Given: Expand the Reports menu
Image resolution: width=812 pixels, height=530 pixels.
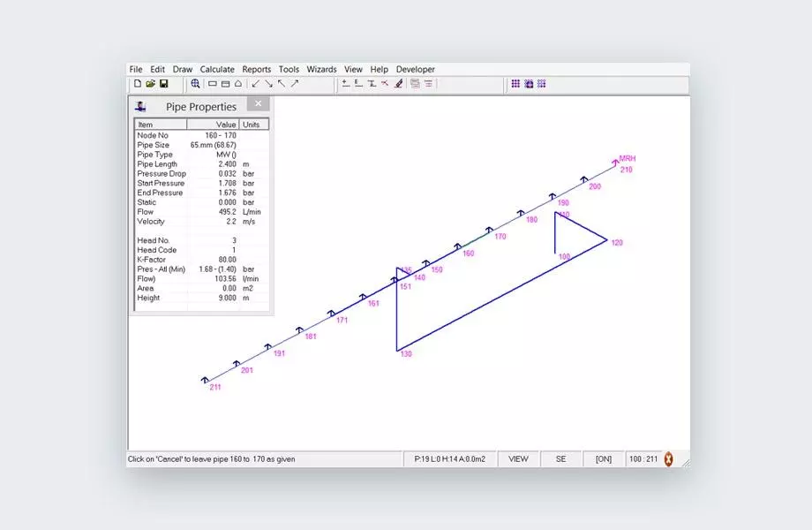Looking at the screenshot, I should (x=257, y=69).
